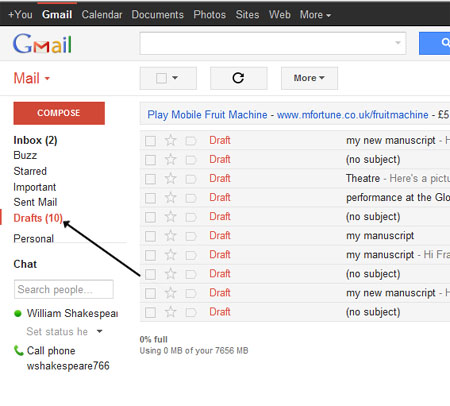
Task: Open the Buzz label
Action: (25, 156)
